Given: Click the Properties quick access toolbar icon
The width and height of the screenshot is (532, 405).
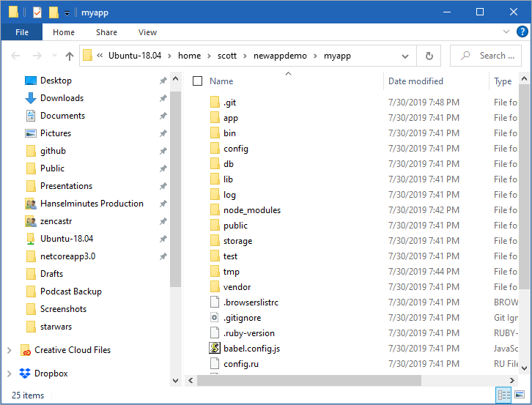Looking at the screenshot, I should 37,12.
